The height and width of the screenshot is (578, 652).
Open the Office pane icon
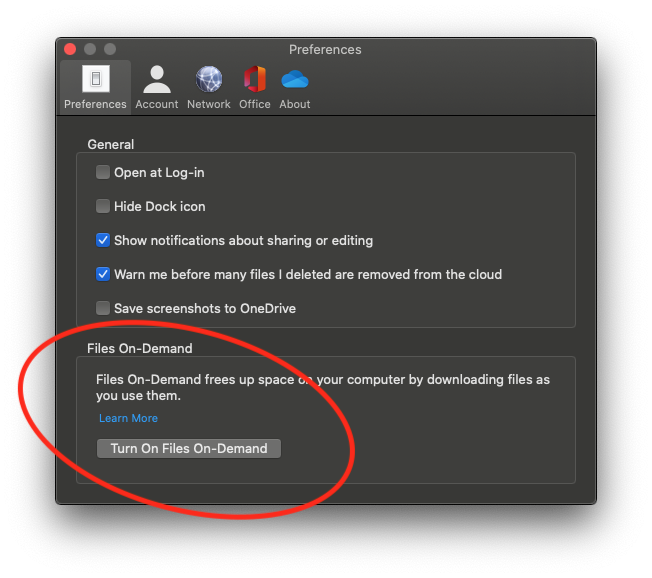(x=254, y=79)
